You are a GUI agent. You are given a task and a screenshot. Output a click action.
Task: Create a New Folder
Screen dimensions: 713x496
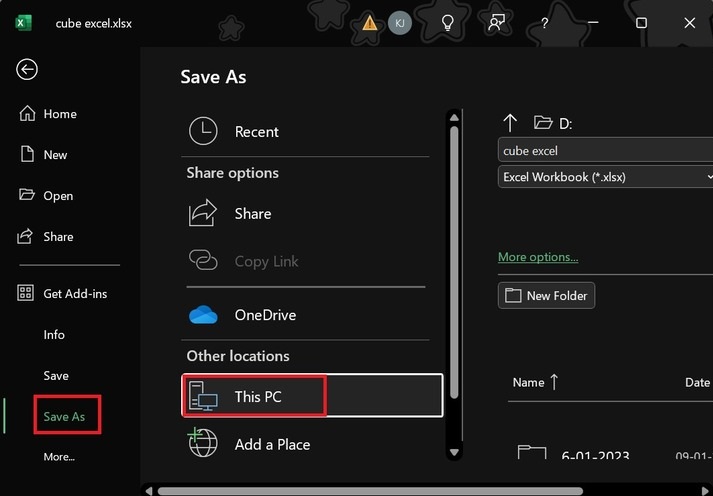[546, 296]
